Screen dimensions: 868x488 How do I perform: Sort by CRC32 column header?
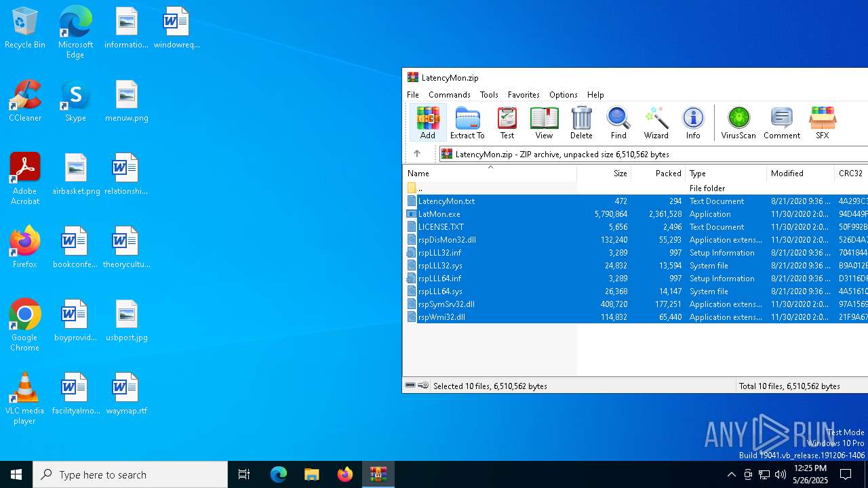[851, 174]
